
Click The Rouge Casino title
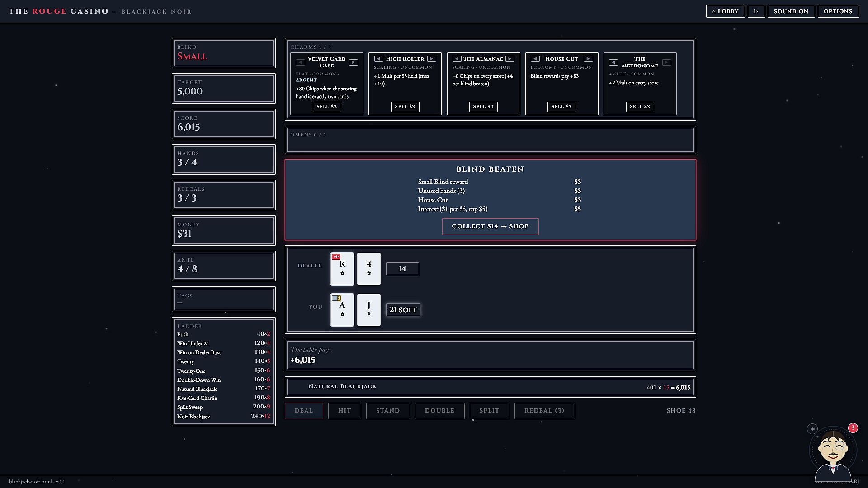[x=59, y=11]
